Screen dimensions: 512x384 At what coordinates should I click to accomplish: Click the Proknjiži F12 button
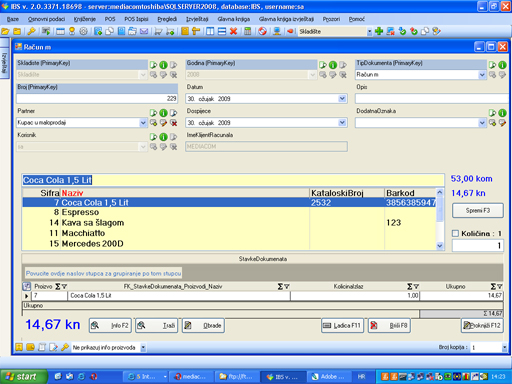coord(482,325)
